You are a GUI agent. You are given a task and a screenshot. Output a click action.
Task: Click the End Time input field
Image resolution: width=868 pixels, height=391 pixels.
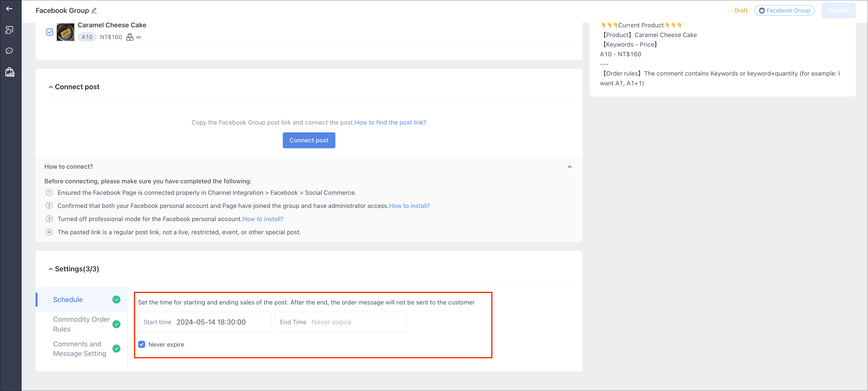340,322
